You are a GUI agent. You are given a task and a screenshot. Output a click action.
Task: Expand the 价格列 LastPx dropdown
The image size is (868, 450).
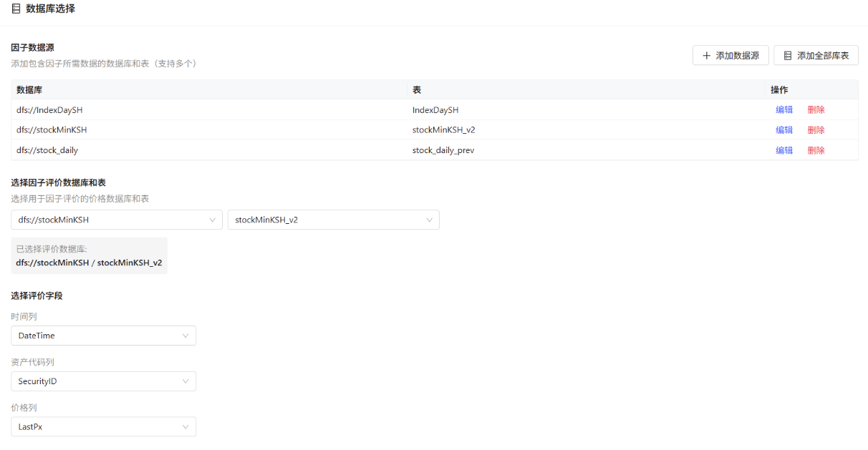103,427
